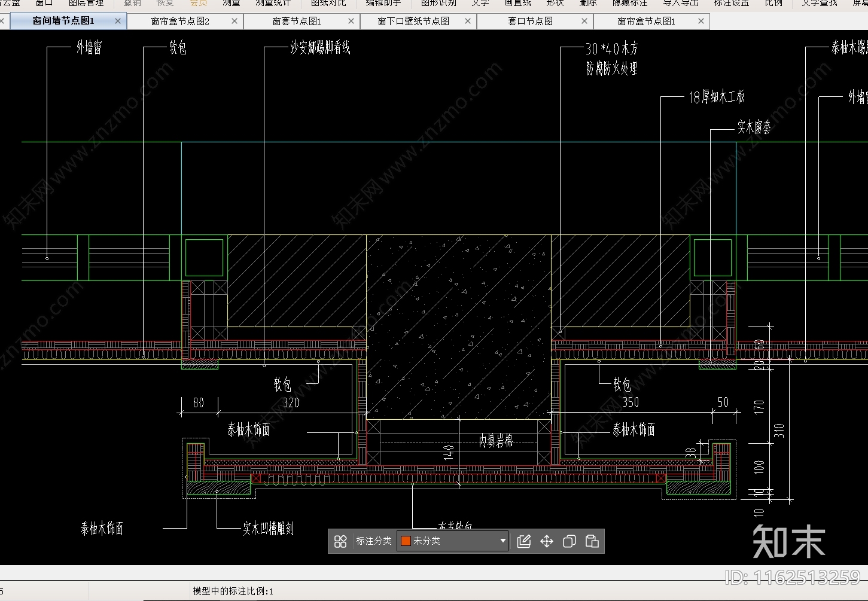Open the 未分类 annotation category dropdown
The image size is (868, 601).
coord(453,541)
